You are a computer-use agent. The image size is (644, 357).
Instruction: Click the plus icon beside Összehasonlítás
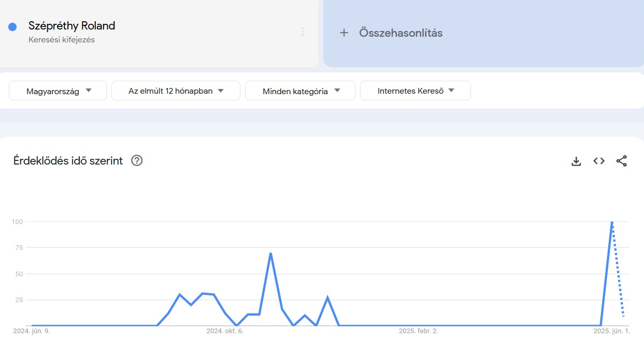[344, 33]
